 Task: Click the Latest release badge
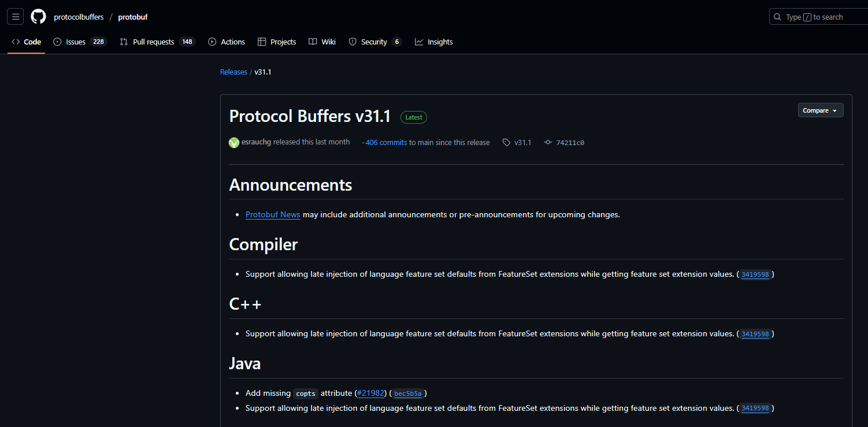[x=414, y=117]
